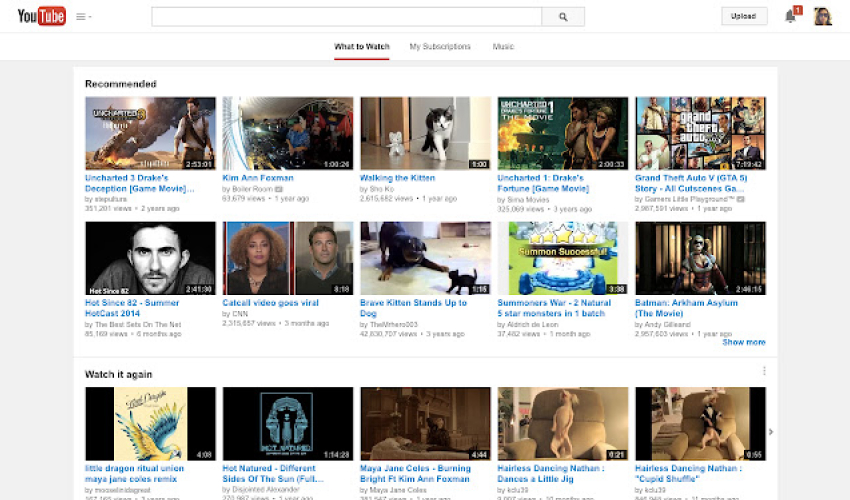Click the Upload button
850x500 pixels.
(x=744, y=16)
